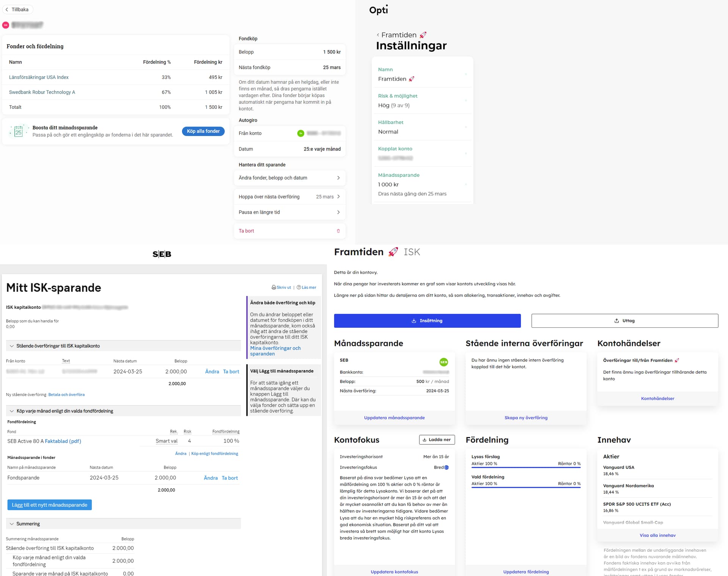The width and height of the screenshot is (728, 576).
Task: Click the printer icon for Skriv ut
Action: pos(274,288)
